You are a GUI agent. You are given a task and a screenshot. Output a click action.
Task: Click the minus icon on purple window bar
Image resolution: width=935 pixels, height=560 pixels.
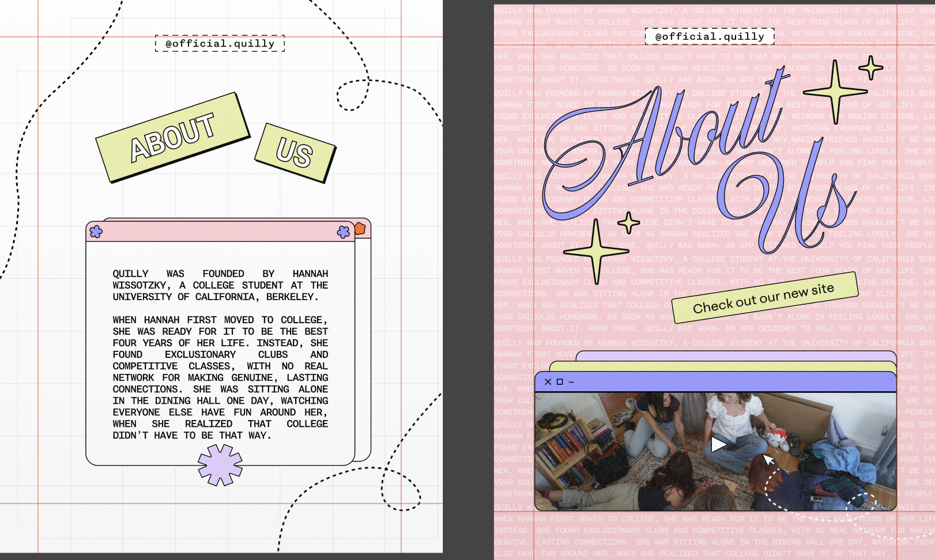coord(571,381)
